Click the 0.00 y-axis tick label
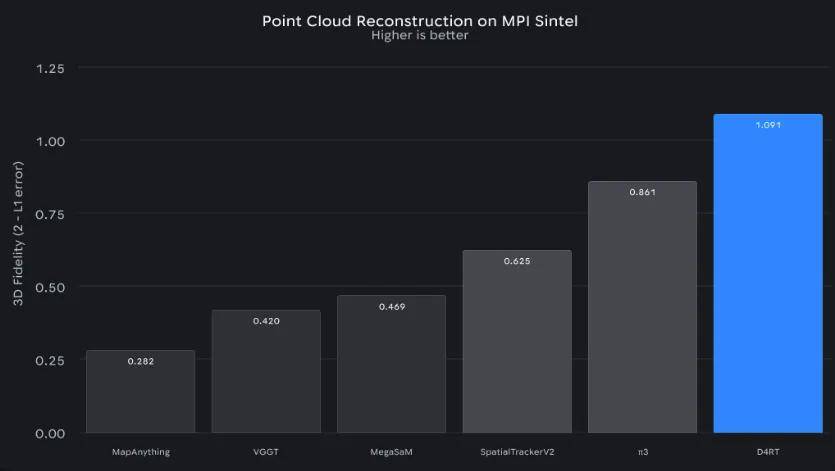This screenshot has width=835, height=471. (50, 433)
